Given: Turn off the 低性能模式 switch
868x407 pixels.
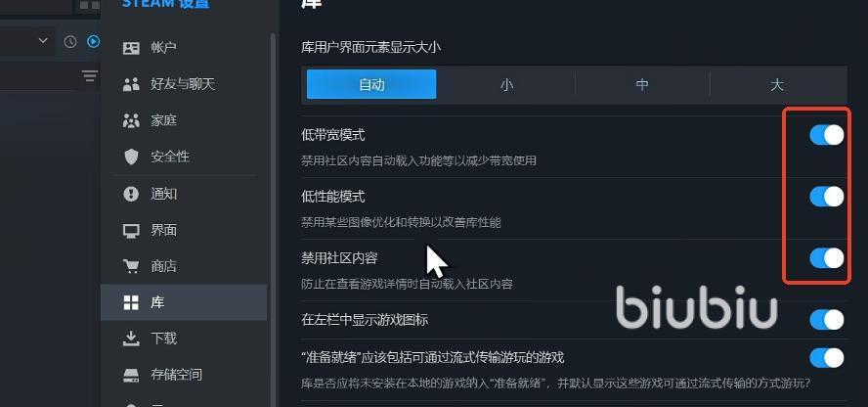Looking at the screenshot, I should 827,196.
